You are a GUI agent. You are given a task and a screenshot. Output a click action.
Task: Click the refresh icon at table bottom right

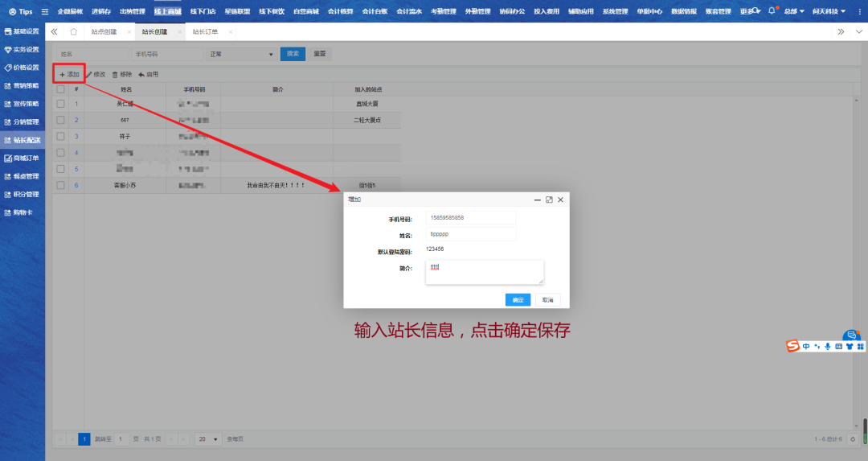[853, 439]
